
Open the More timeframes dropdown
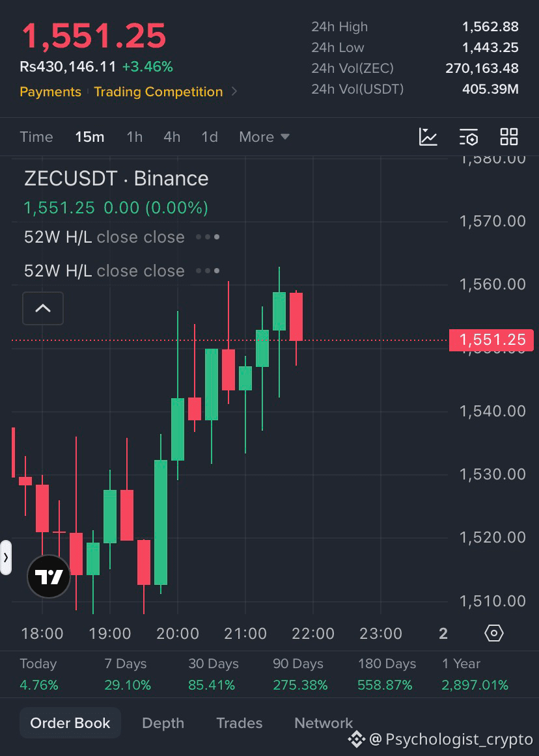click(x=264, y=137)
